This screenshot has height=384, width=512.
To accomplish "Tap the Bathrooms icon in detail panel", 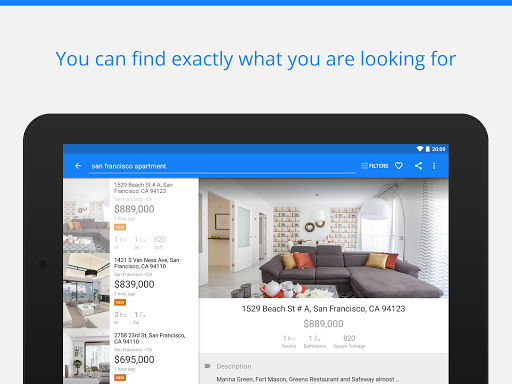I will pos(317,338).
